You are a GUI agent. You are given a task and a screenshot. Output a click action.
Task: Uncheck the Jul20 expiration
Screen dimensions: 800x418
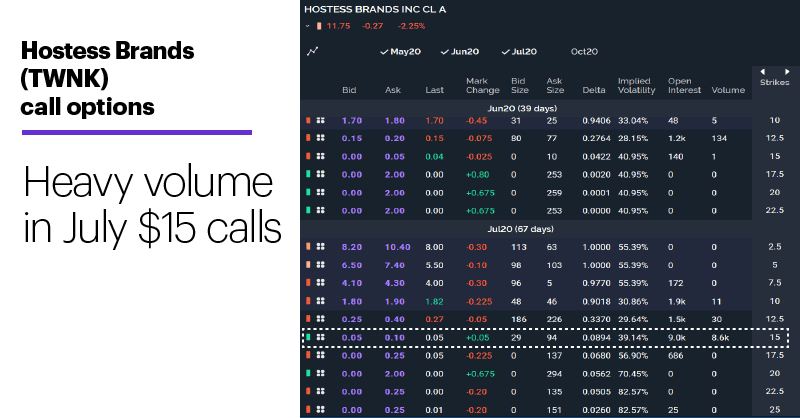(519, 52)
